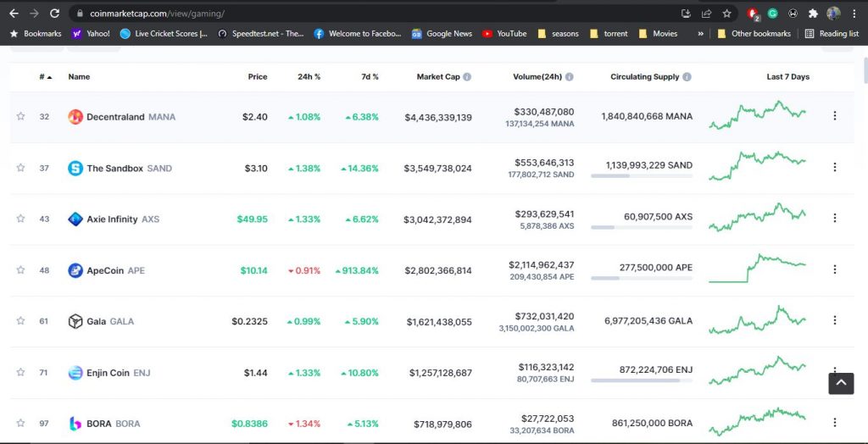Image resolution: width=868 pixels, height=444 pixels.
Task: Open the Gala logo icon
Action: coord(75,321)
